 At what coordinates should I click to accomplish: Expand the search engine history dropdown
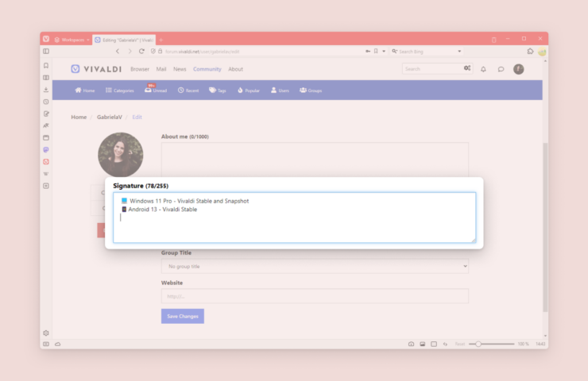point(459,52)
